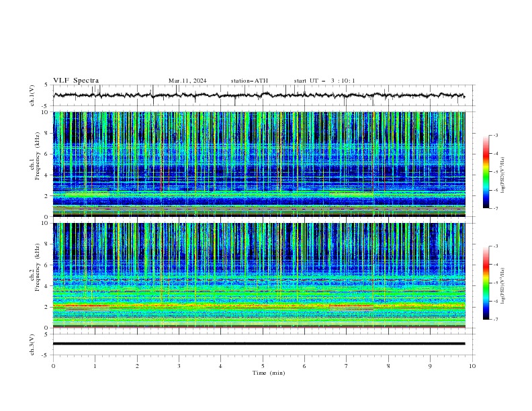Click the "ch.1(V)" vertical axis label
Screen dimensions: 532x411
(x=32, y=95)
